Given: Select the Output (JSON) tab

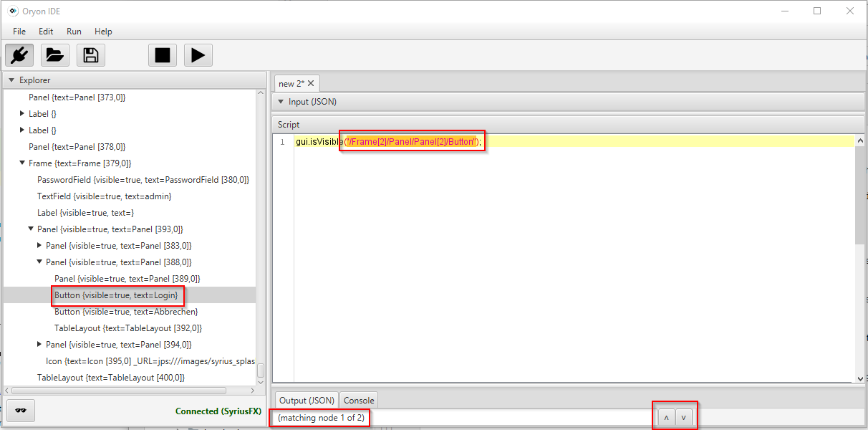Looking at the screenshot, I should (x=307, y=400).
